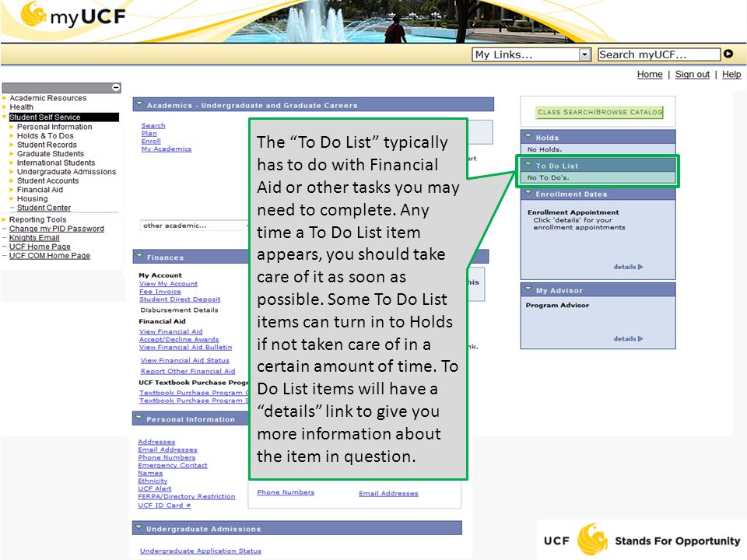
Task: Open the Knights Email link
Action: coord(34,238)
